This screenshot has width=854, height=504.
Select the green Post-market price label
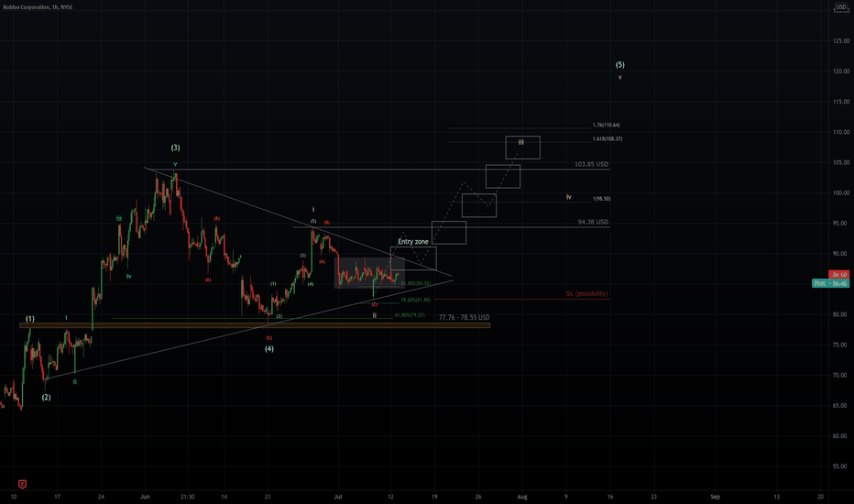[830, 283]
